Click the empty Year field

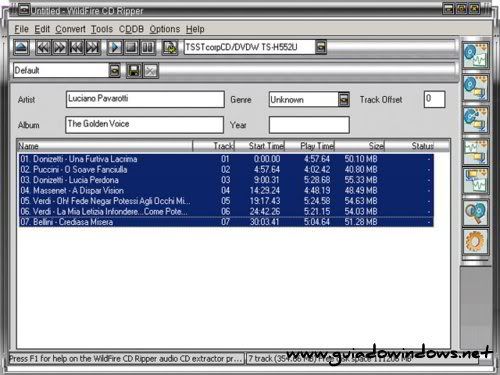click(x=309, y=125)
